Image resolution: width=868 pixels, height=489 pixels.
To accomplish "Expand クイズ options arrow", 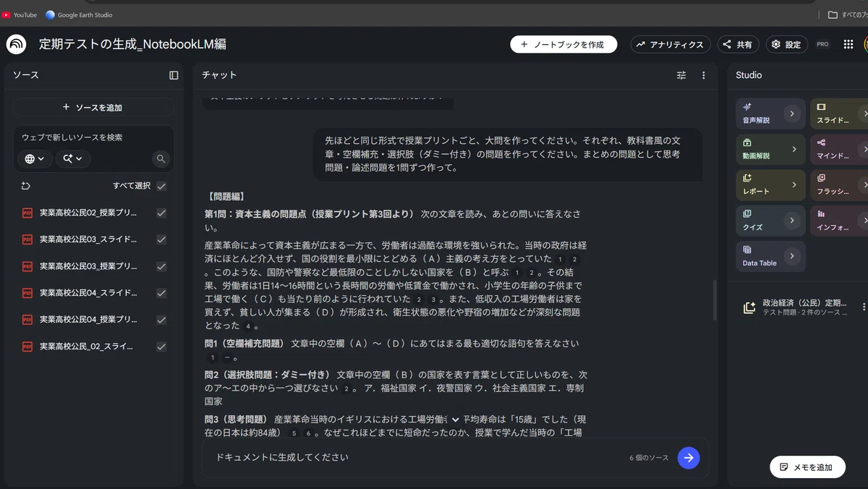I will coord(792,220).
